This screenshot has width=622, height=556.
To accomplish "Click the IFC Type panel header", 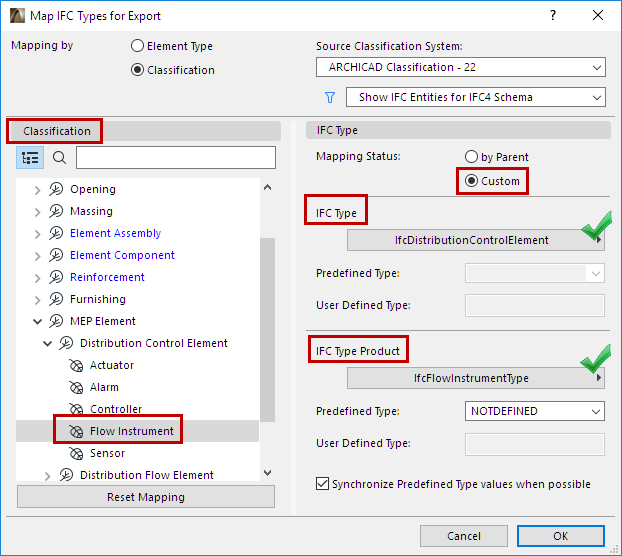I will click(x=458, y=130).
